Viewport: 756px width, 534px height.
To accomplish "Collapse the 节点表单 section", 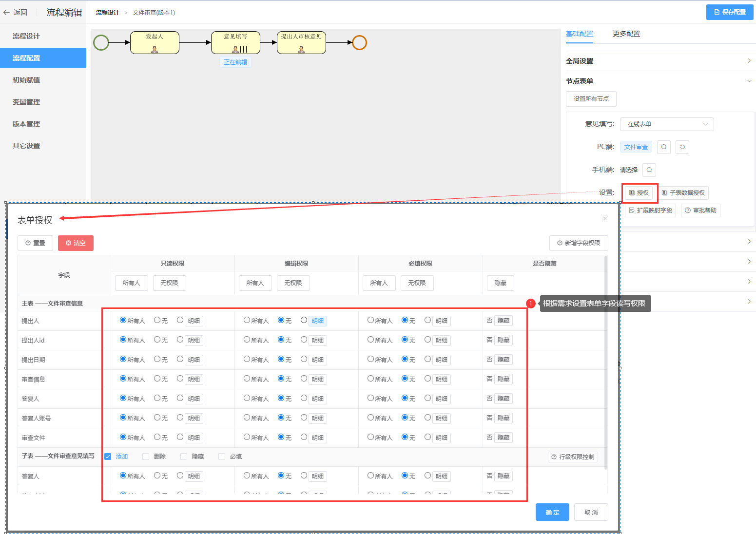I will 749,81.
